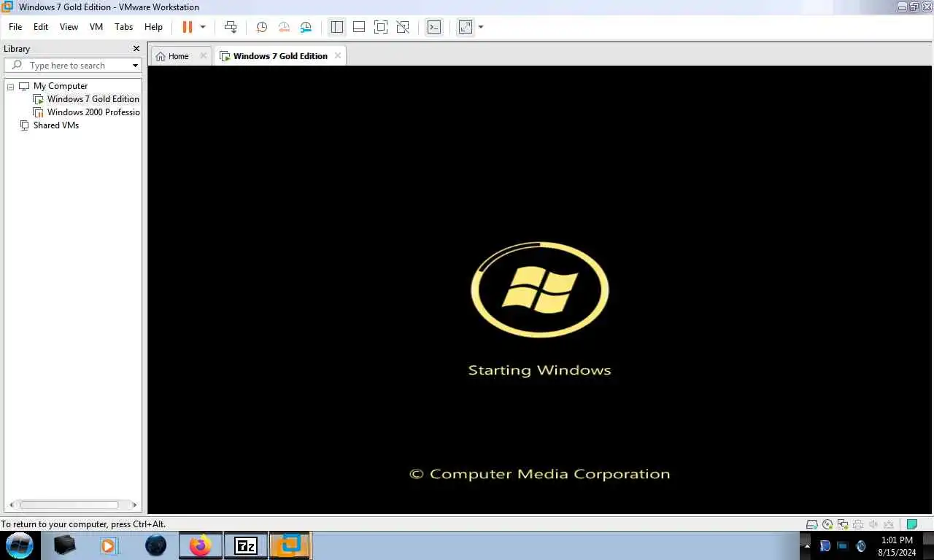Open the dark blue globe taskbar icon
This screenshot has width=934, height=560.
coord(155,545)
